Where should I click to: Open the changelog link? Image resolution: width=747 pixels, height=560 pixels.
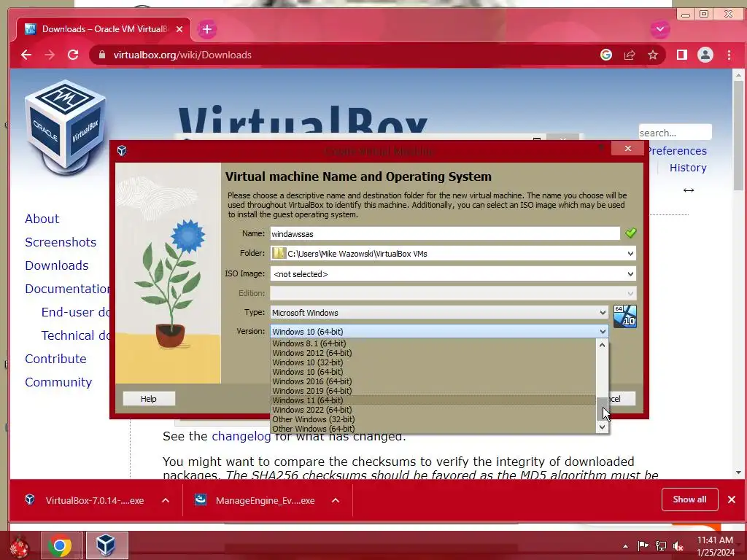(x=241, y=436)
